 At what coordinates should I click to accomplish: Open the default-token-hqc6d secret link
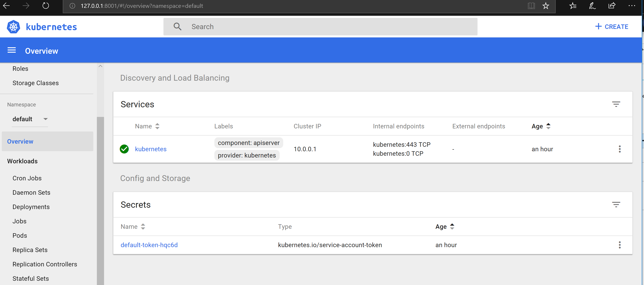tap(149, 245)
